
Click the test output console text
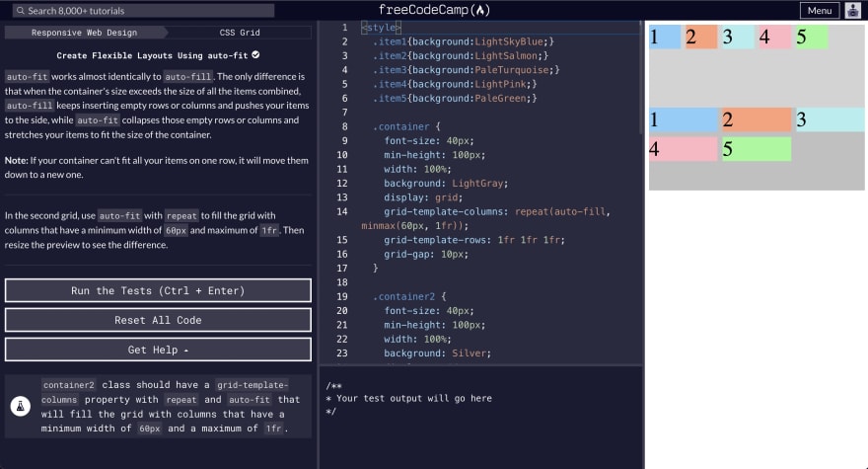(408, 399)
